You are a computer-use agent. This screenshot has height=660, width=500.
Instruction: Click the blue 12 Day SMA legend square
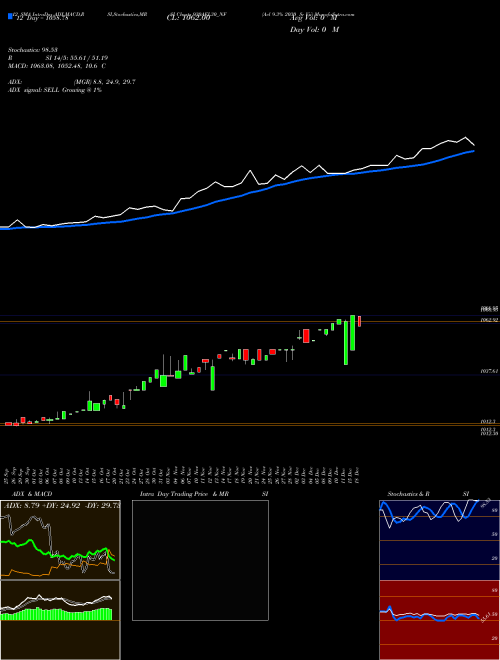point(10,17)
